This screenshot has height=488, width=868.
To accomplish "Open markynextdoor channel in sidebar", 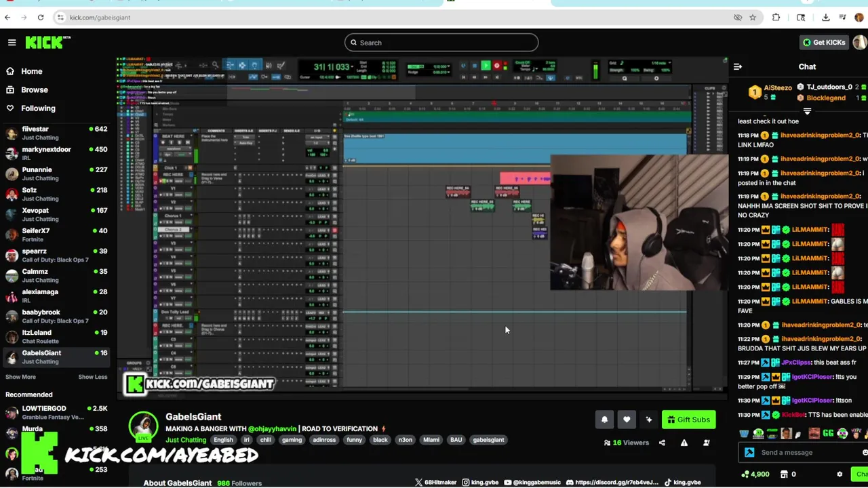I will (x=56, y=153).
